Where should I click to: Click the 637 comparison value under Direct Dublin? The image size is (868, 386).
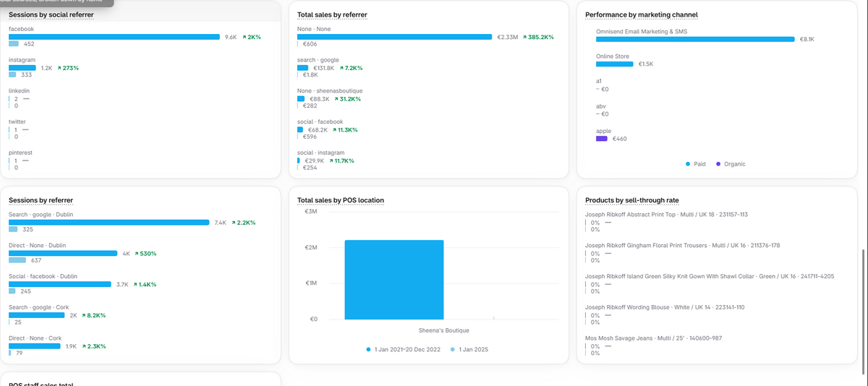click(36, 261)
